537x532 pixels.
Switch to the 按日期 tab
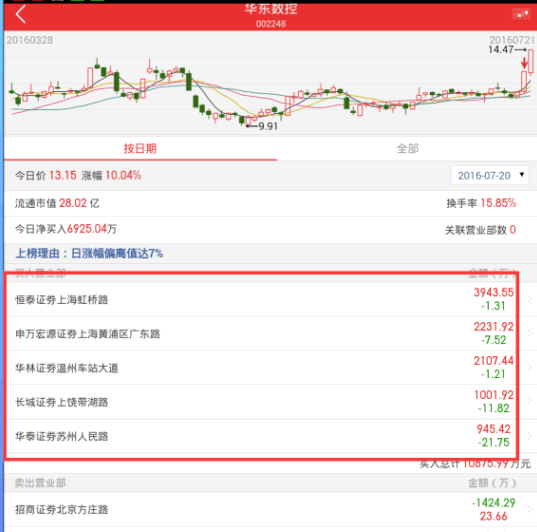pyautogui.click(x=140, y=148)
